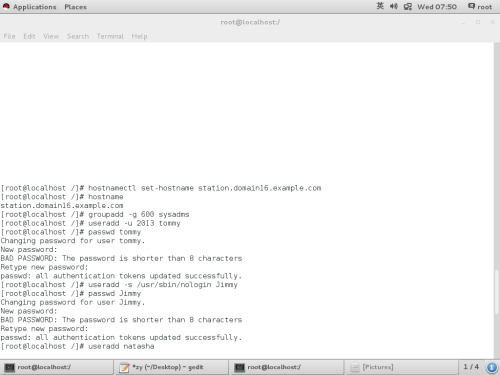Click the 'passwd tommy' command line
This screenshot has height=375, width=500.
(71, 232)
